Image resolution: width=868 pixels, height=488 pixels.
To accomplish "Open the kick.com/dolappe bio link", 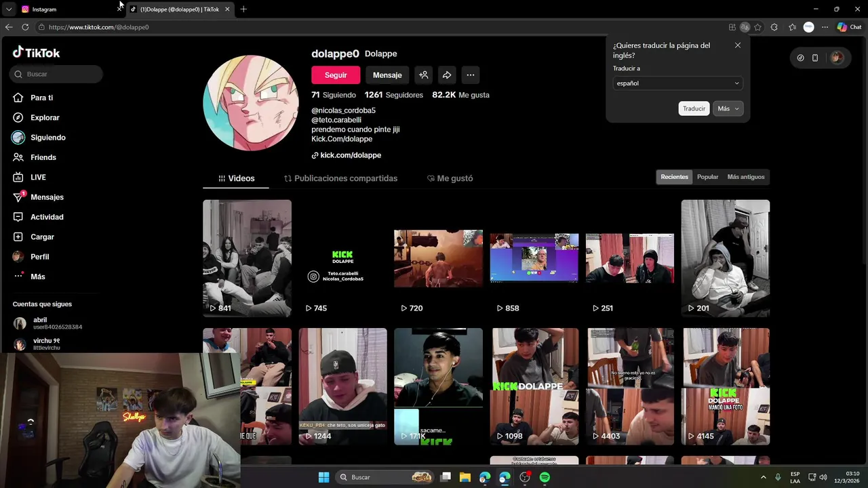I will [x=351, y=155].
